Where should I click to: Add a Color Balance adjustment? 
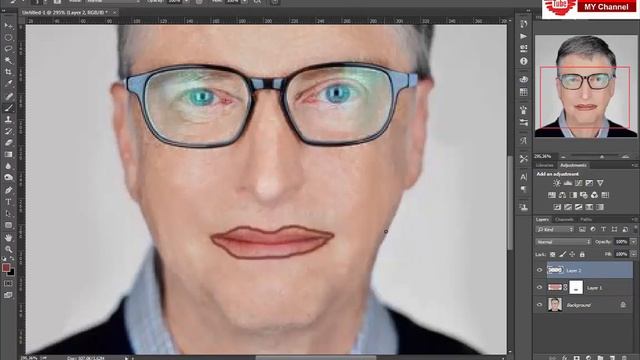562,195
